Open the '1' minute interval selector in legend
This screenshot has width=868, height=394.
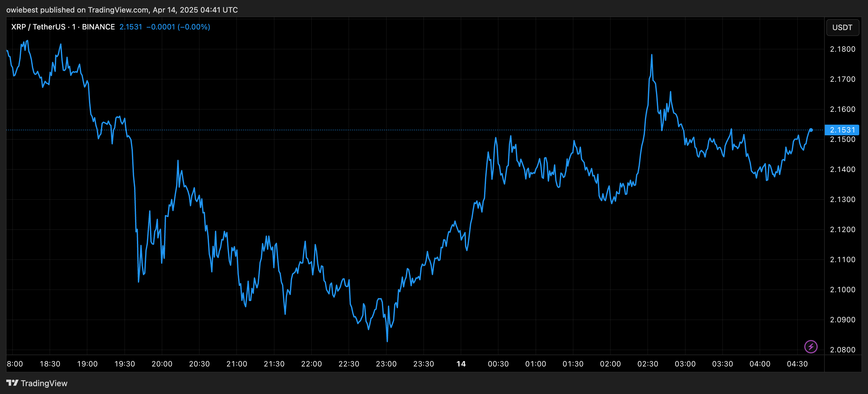click(x=73, y=27)
